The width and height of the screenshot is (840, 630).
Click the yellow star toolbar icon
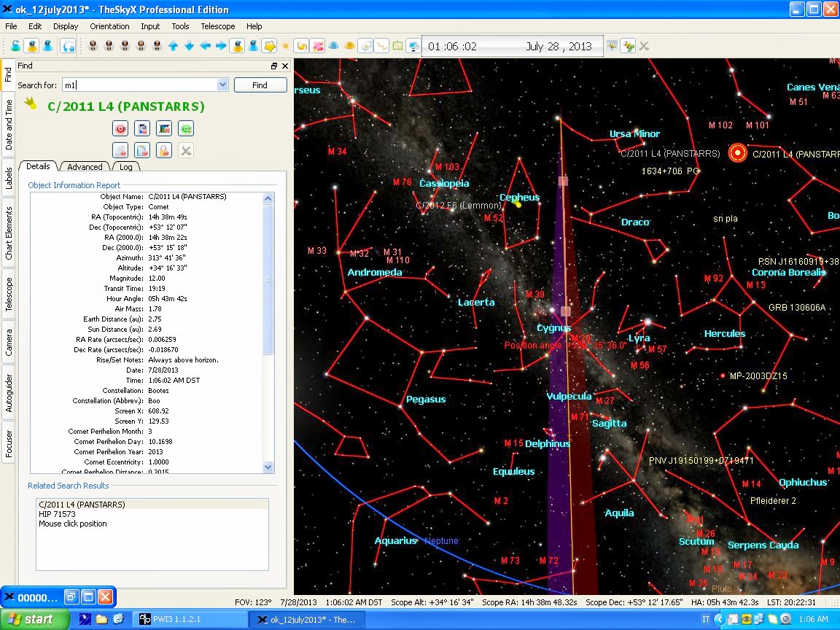(x=269, y=46)
